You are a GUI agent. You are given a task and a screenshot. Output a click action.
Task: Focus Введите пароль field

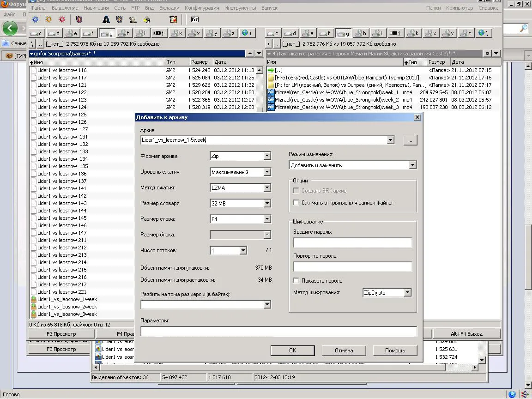coord(352,242)
